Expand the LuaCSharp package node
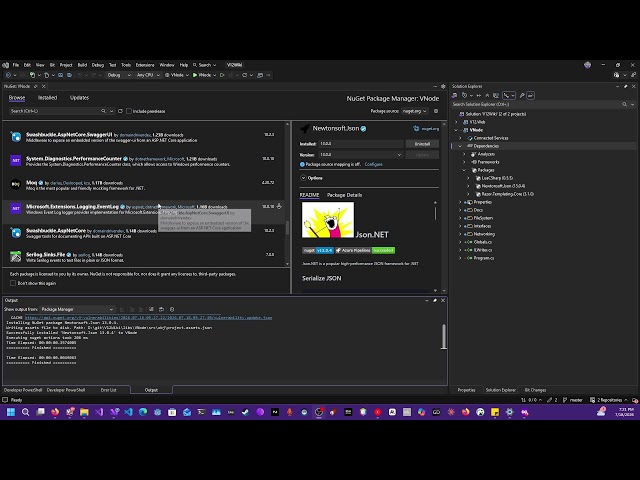This screenshot has height=480, width=640. (468, 178)
